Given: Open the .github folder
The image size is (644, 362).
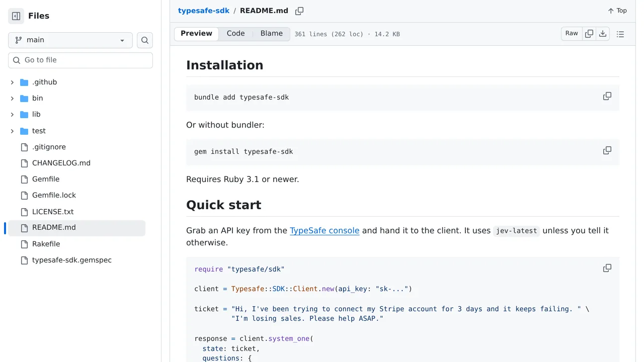Looking at the screenshot, I should (x=44, y=82).
